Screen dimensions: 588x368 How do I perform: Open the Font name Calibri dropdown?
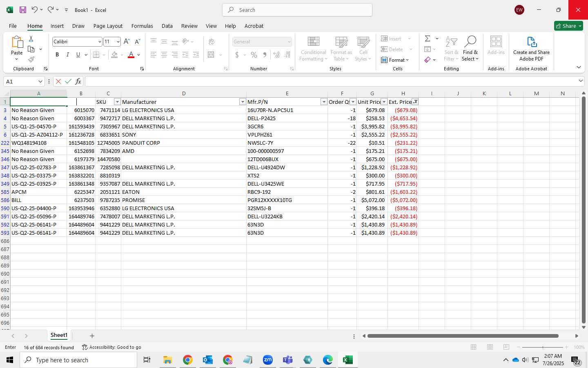click(100, 42)
